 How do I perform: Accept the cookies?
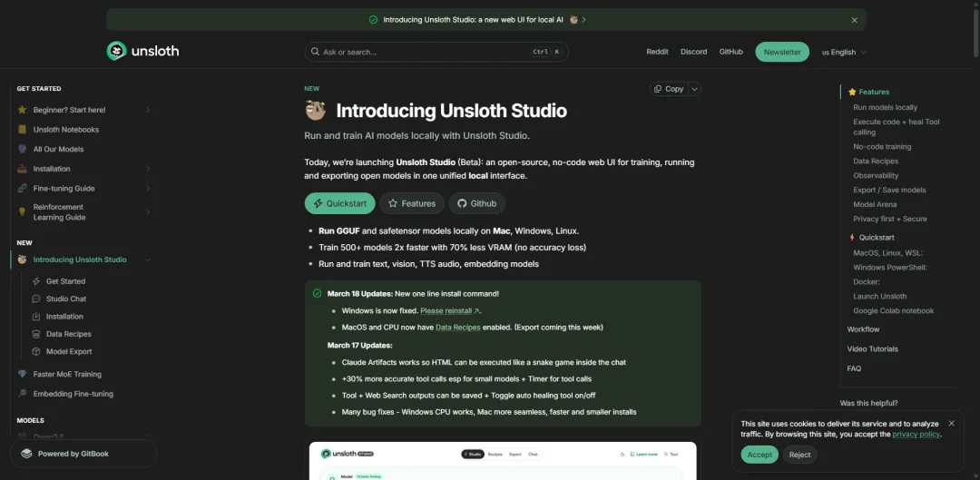(759, 455)
